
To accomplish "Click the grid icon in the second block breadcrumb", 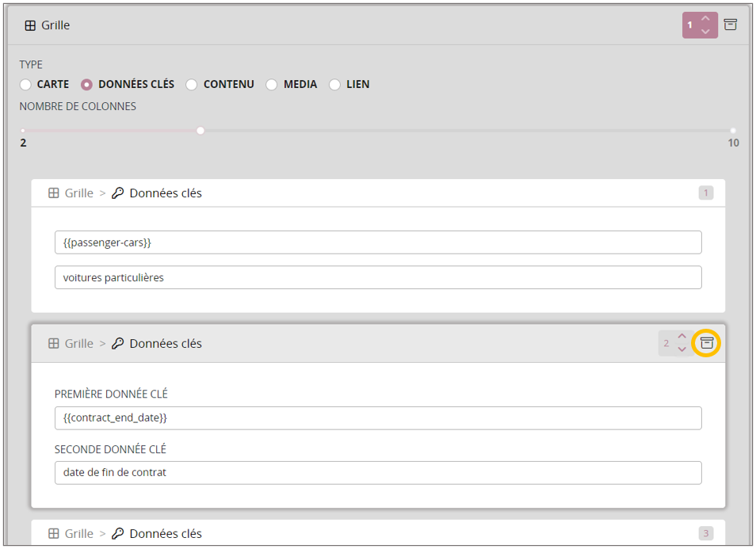I will click(54, 344).
